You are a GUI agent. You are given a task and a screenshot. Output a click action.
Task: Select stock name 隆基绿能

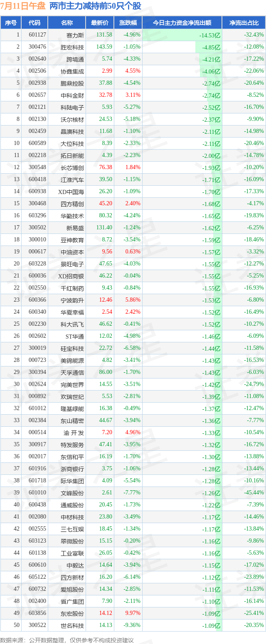point(72,408)
